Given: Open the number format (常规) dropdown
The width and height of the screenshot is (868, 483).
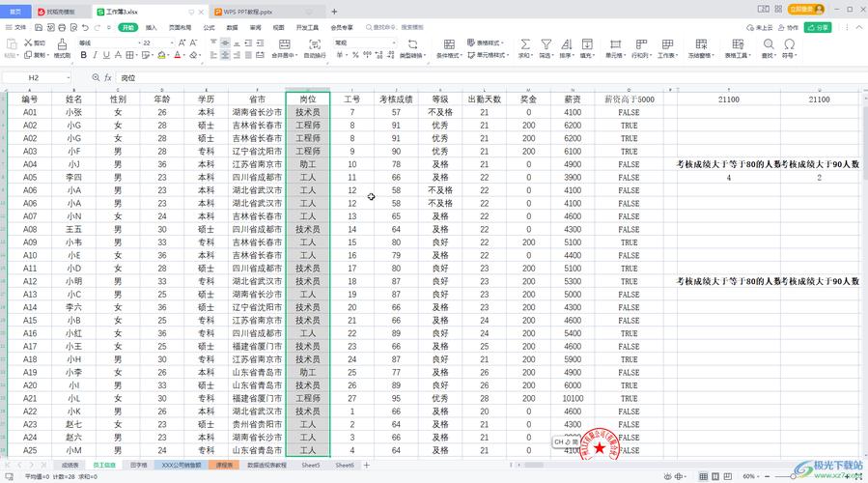Looking at the screenshot, I should 394,43.
